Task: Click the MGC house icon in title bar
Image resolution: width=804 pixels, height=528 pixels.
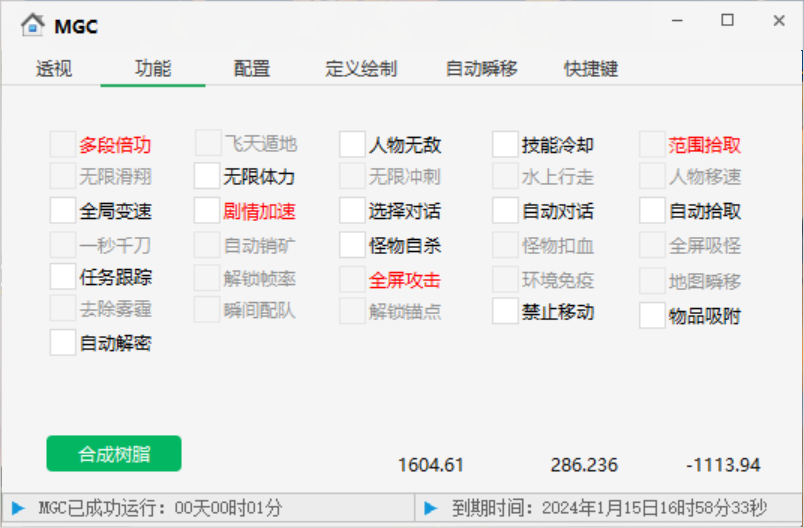Action: [x=33, y=25]
